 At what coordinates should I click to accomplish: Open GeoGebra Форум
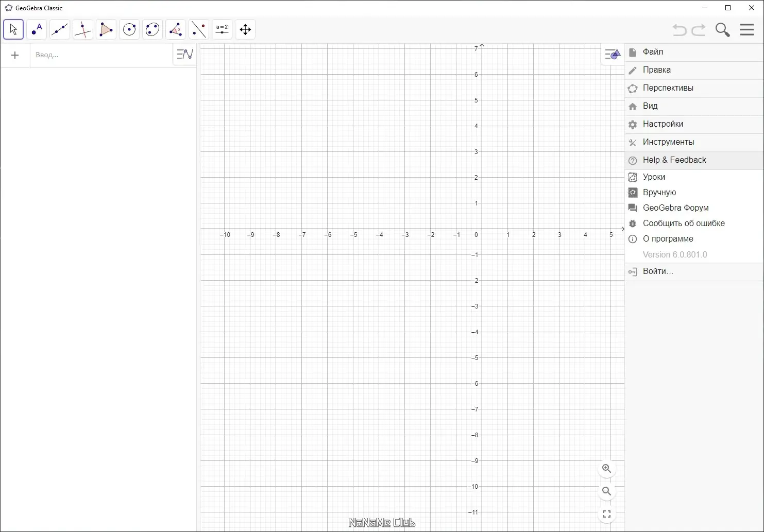click(694, 208)
